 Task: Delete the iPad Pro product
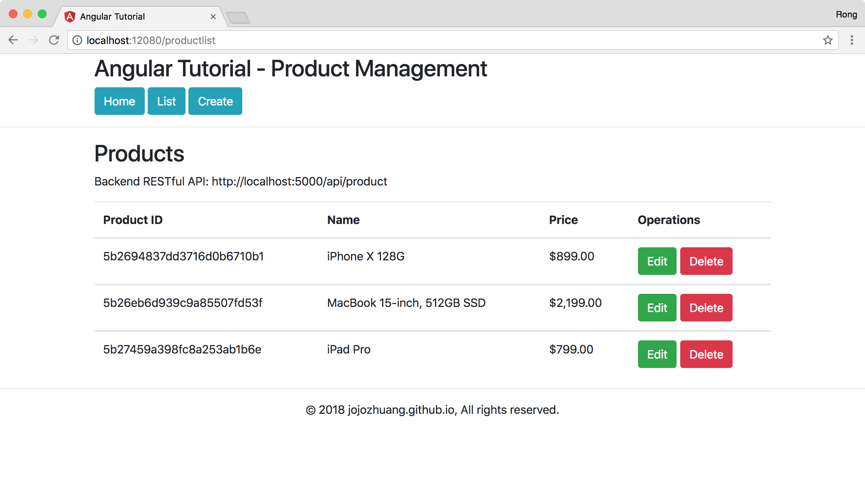tap(706, 354)
